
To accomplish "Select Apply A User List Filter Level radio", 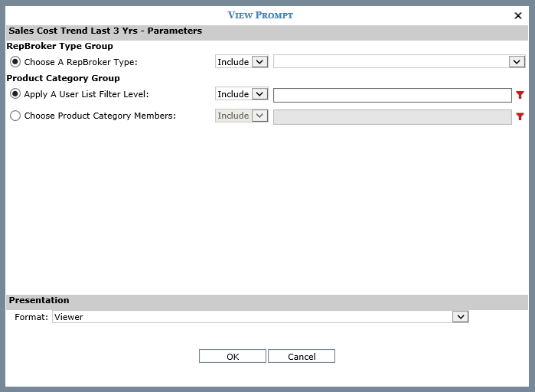I will (x=15, y=94).
